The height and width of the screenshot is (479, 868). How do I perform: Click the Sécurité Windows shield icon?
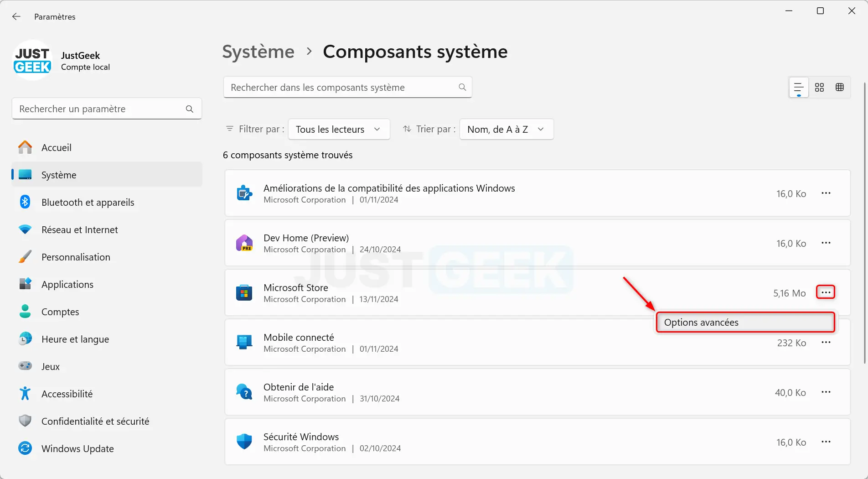[244, 442]
